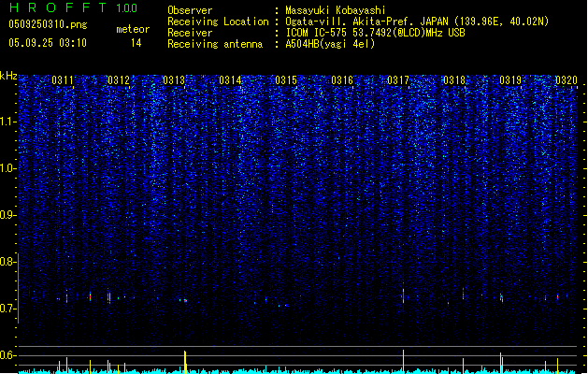Screen dimensions: 588x374
Task: Click the tallest yellow intensity spike at 0313
Action: pyautogui.click(x=185, y=362)
